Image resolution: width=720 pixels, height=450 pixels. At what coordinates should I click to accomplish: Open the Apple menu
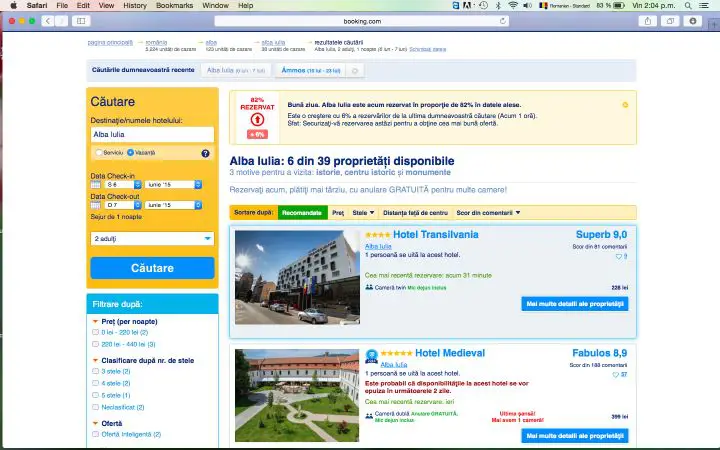click(13, 6)
